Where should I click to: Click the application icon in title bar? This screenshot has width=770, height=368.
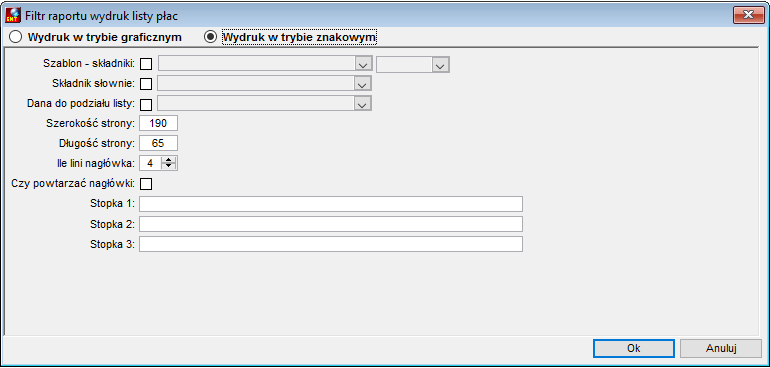click(x=13, y=16)
